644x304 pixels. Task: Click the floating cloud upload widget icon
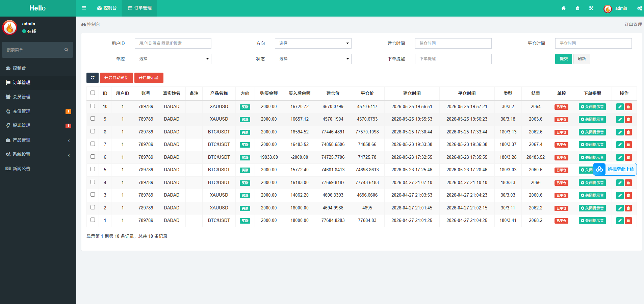(599, 169)
